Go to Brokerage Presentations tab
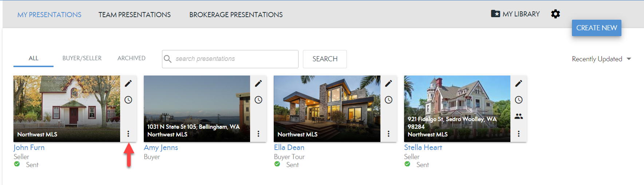This screenshot has width=644, height=185. [236, 15]
